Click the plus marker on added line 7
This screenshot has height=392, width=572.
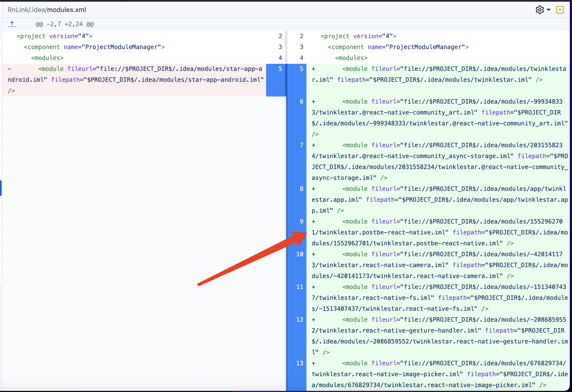(x=314, y=145)
